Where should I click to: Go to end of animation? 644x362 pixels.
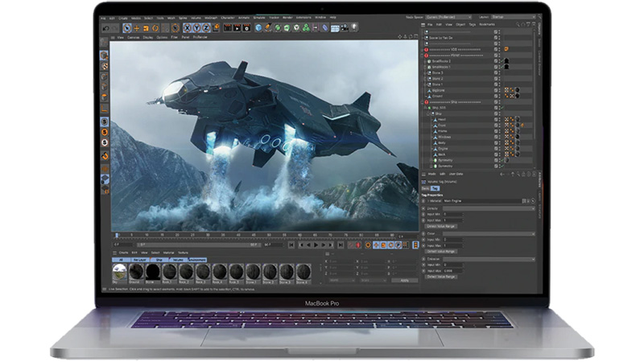pos(341,245)
